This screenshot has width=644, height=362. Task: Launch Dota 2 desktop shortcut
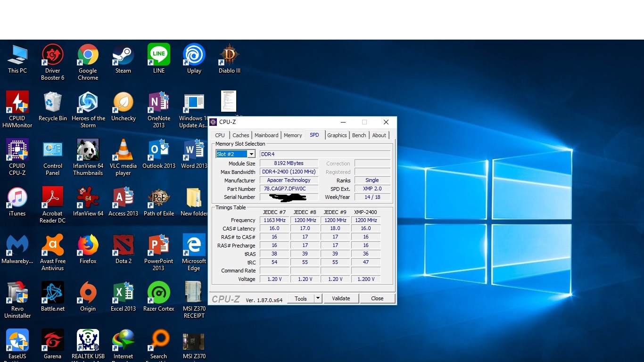point(124,249)
